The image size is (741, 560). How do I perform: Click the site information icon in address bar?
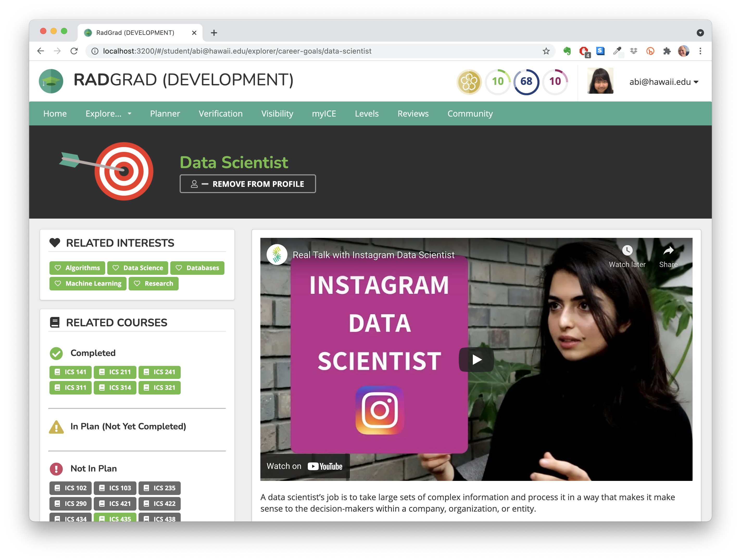95,51
